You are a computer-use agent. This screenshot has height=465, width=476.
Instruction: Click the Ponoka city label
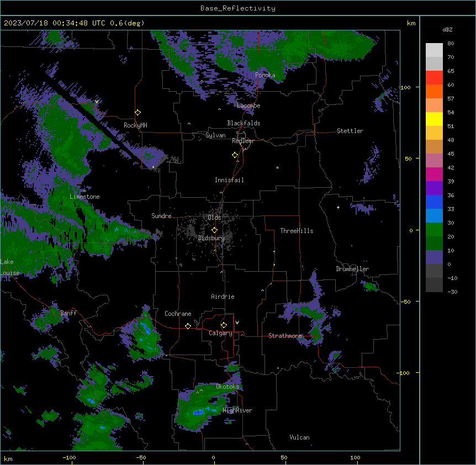[x=265, y=75]
